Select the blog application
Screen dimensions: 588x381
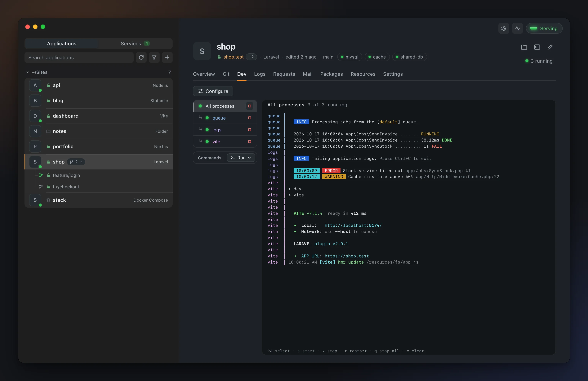99,100
